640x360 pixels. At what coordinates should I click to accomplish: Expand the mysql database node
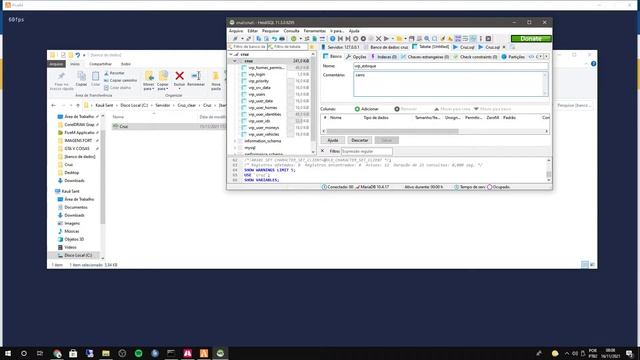[235, 148]
